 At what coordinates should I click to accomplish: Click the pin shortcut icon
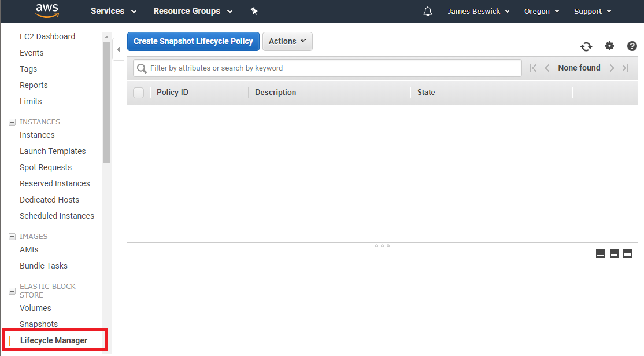254,11
